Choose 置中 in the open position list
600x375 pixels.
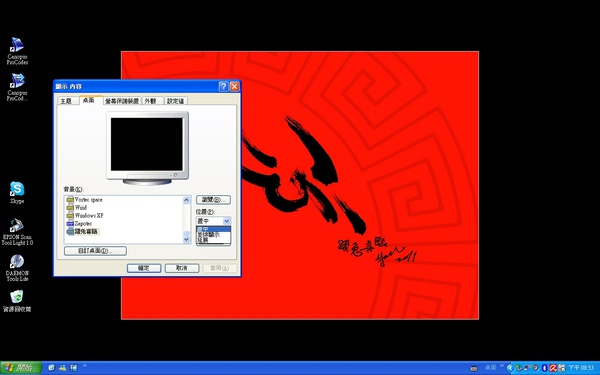[x=214, y=229]
